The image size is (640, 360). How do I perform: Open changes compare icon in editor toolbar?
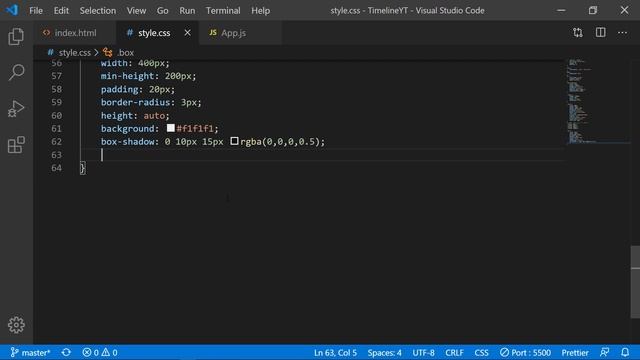point(578,33)
